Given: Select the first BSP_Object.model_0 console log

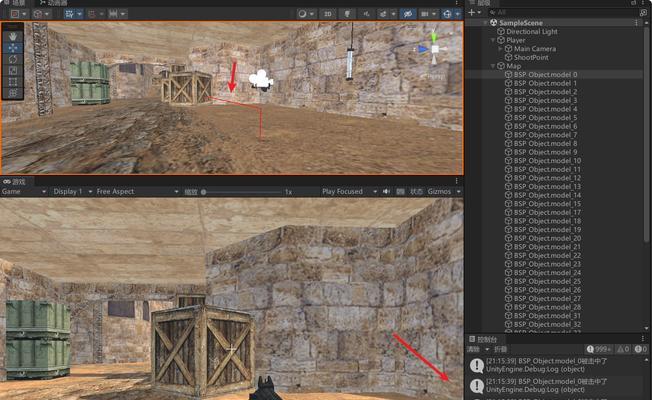Looking at the screenshot, I should click(x=556, y=365).
